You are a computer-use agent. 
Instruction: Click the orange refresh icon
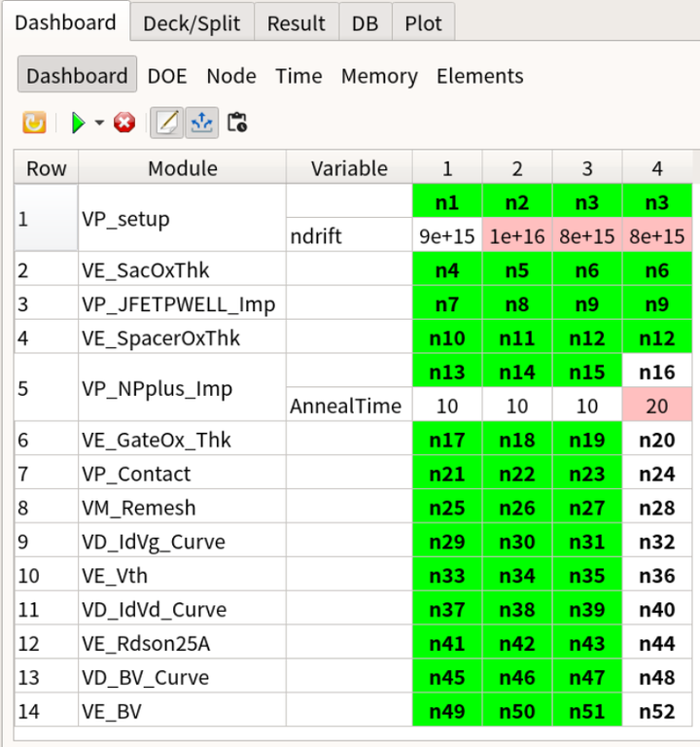[x=34, y=123]
